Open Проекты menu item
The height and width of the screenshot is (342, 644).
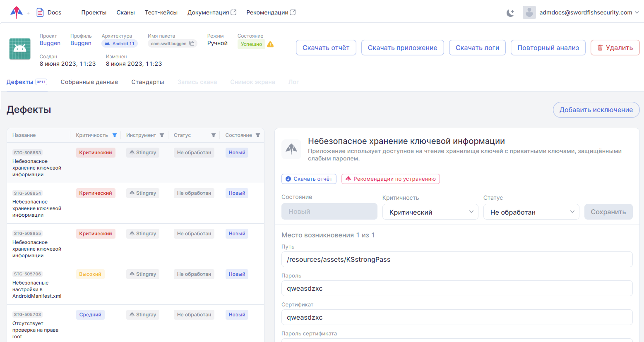click(94, 12)
